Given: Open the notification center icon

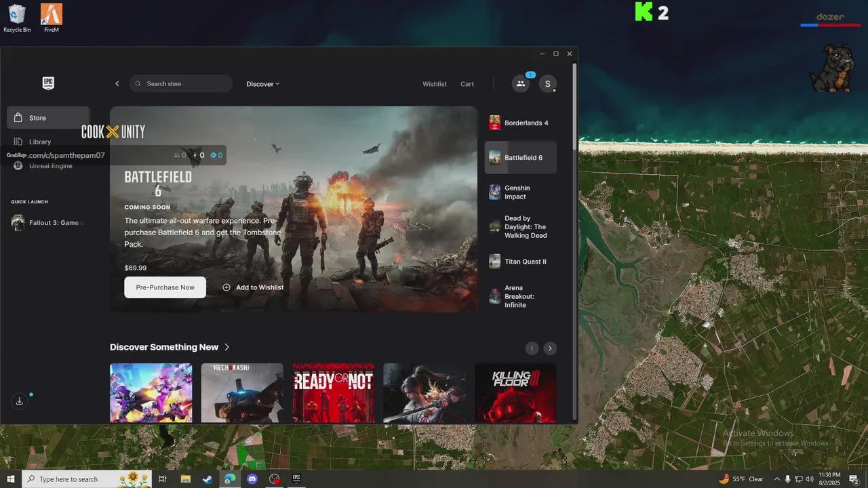Looking at the screenshot, I should (x=854, y=479).
